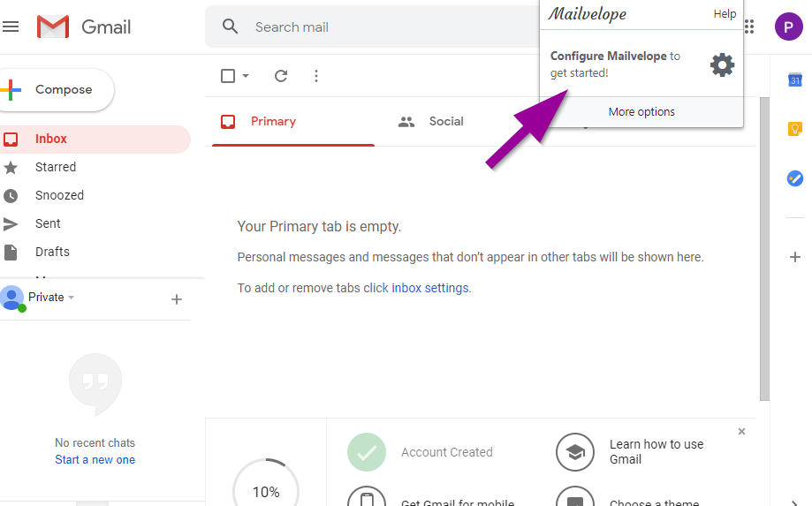Tick the select all messages checkbox
The width and height of the screenshot is (812, 506).
coord(228,76)
